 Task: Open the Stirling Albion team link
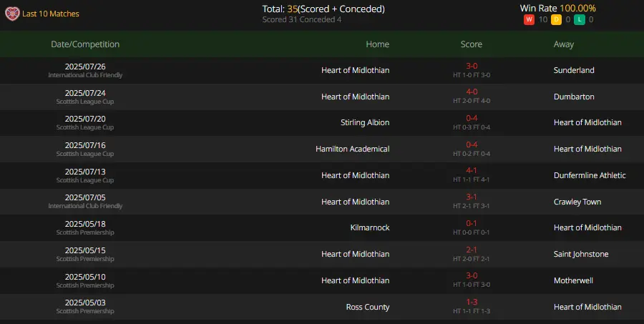[x=365, y=122]
